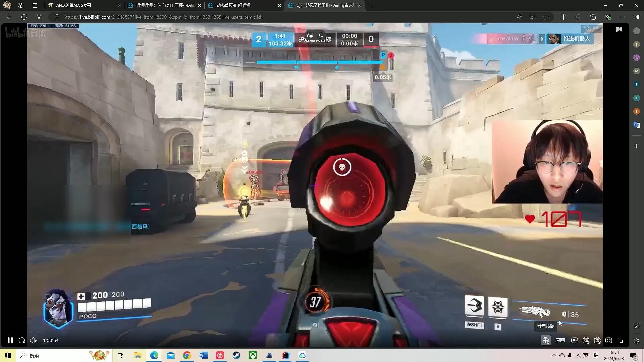Open Steam from the taskbar
This screenshot has width=644, height=362.
(236, 355)
